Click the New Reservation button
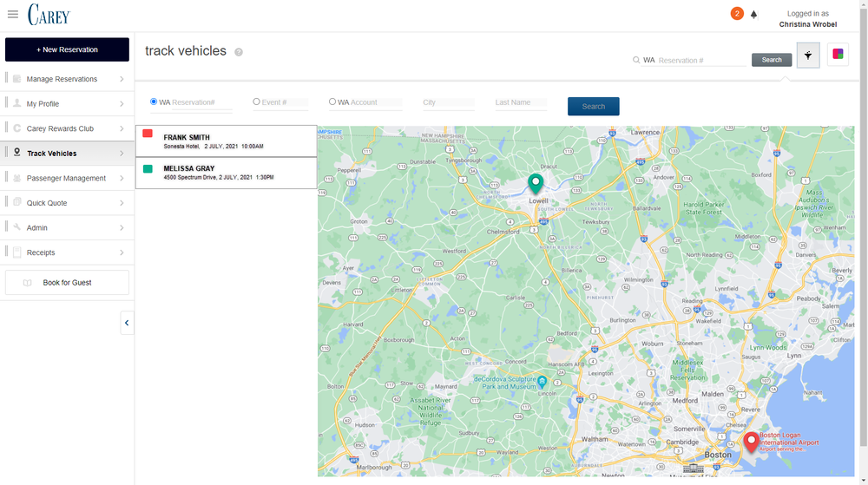This screenshot has height=485, width=868. (67, 49)
